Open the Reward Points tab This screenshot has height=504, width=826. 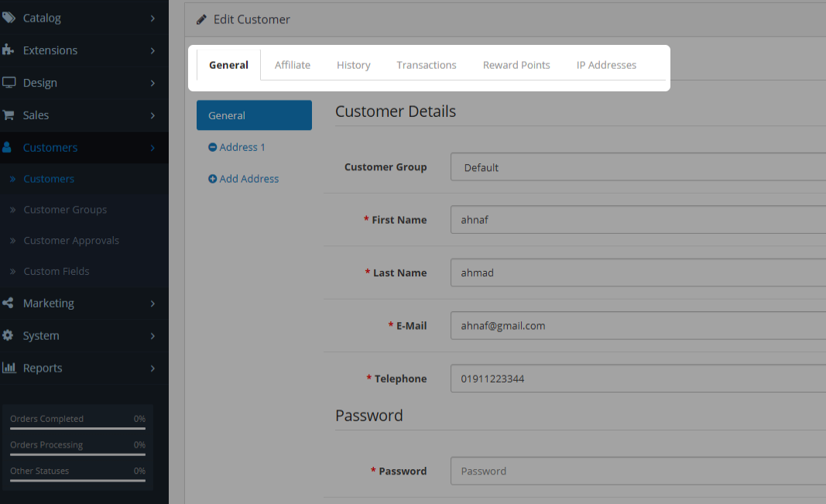coord(516,65)
